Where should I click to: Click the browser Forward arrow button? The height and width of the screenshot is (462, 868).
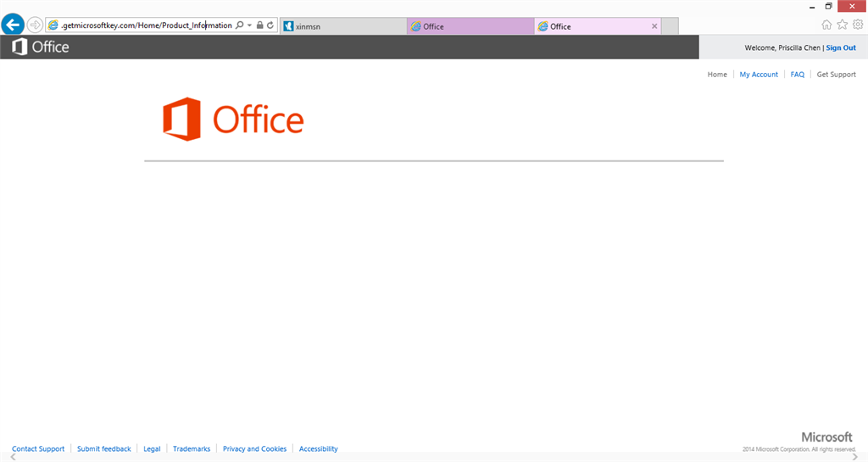click(x=35, y=25)
